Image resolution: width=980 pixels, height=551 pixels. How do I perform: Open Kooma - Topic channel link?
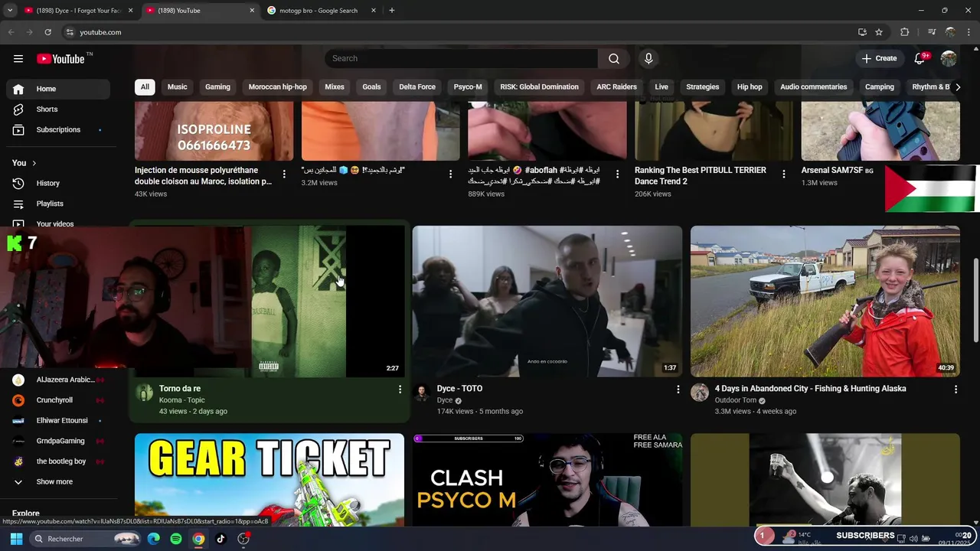182,400
